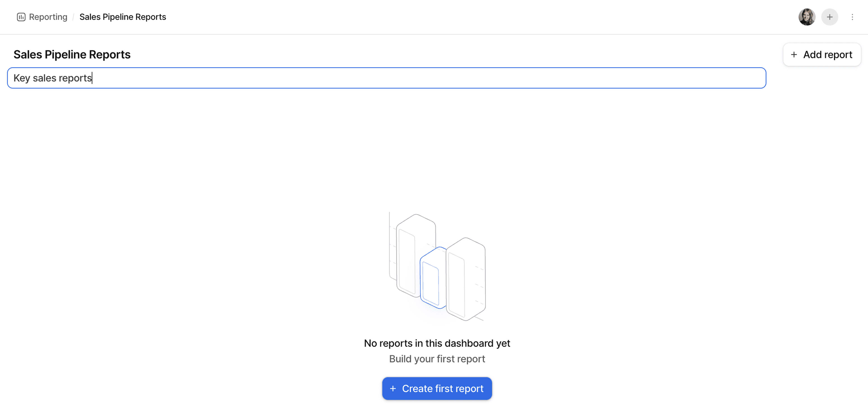Click the 'Build your first report' subtitle

(x=437, y=359)
